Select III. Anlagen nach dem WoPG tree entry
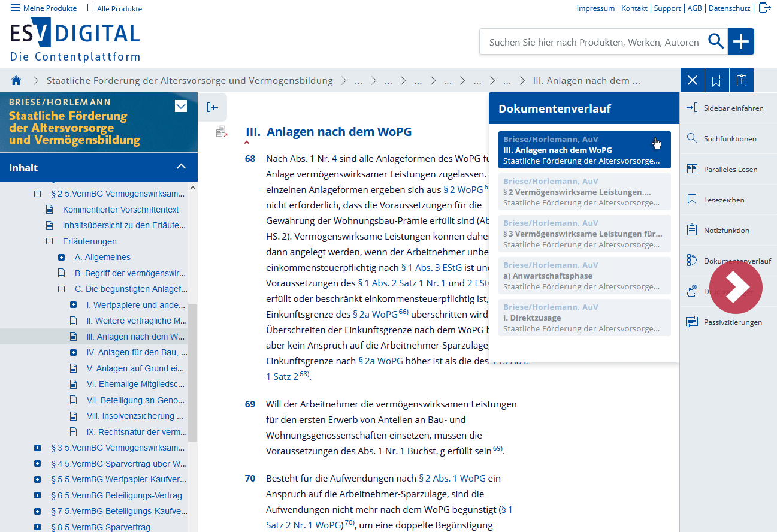 point(135,337)
